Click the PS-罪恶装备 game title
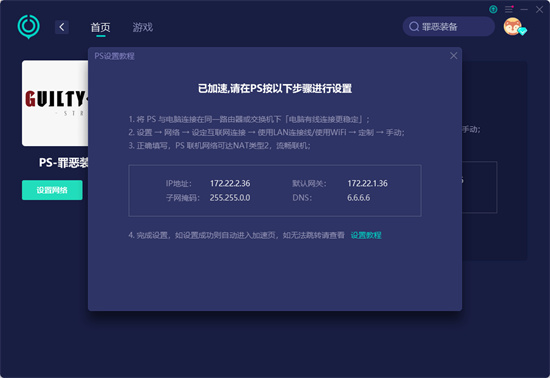Screen dimensions: 550x378 [x=63, y=163]
